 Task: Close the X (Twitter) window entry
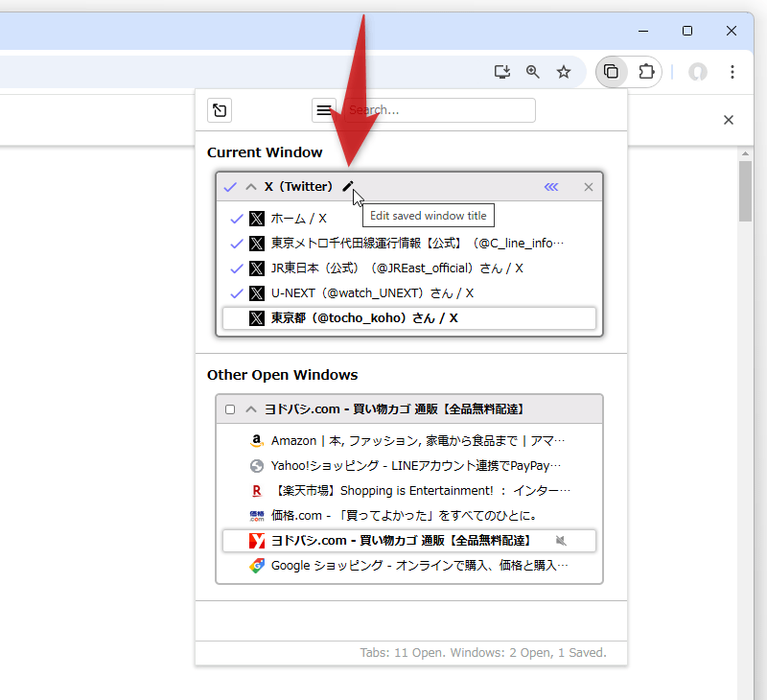[589, 187]
